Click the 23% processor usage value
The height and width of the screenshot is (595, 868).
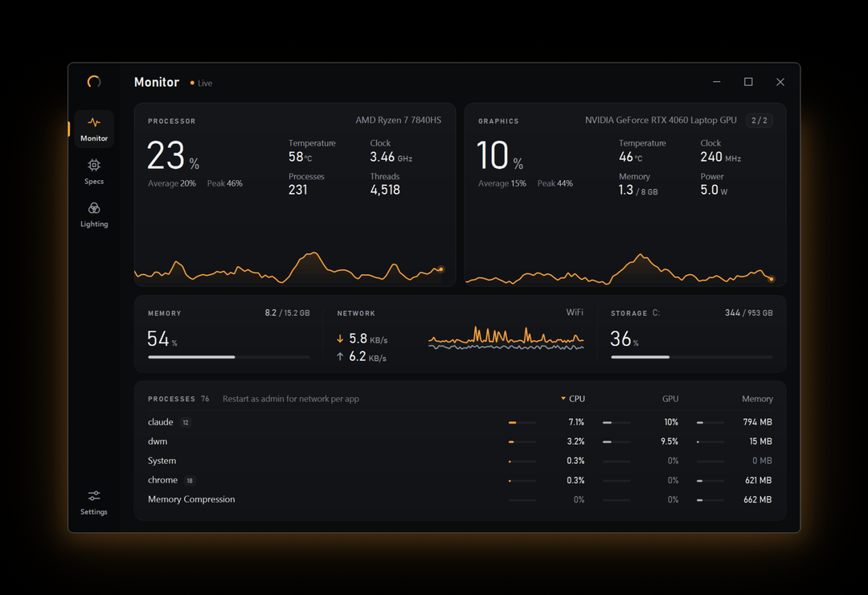coord(173,156)
